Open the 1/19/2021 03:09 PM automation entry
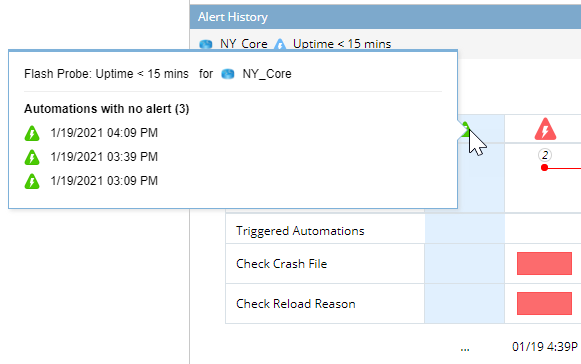581x364 pixels. (104, 181)
